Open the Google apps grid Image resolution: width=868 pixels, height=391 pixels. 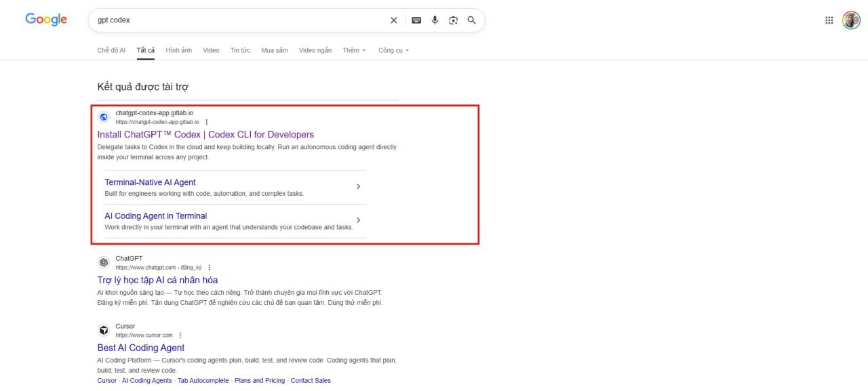(829, 20)
